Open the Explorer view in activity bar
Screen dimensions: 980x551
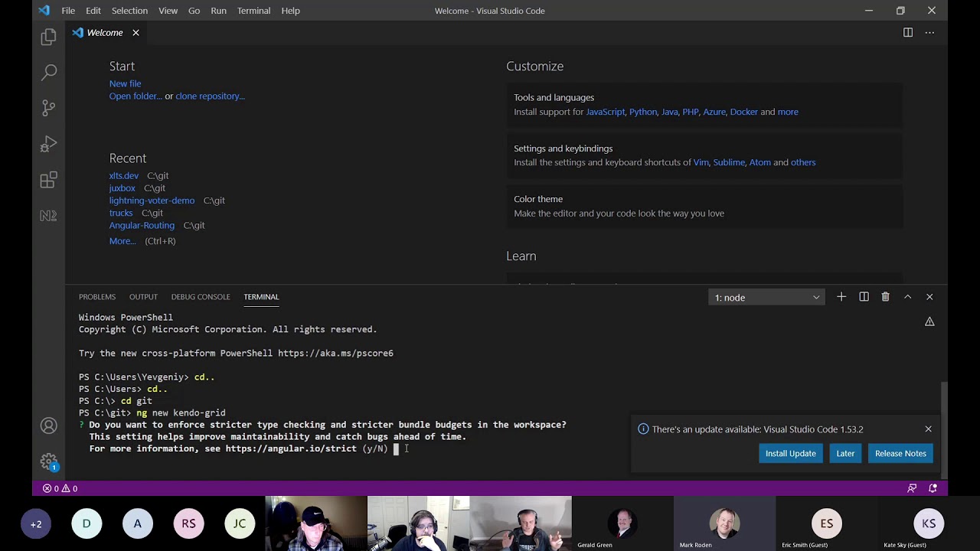(48, 36)
